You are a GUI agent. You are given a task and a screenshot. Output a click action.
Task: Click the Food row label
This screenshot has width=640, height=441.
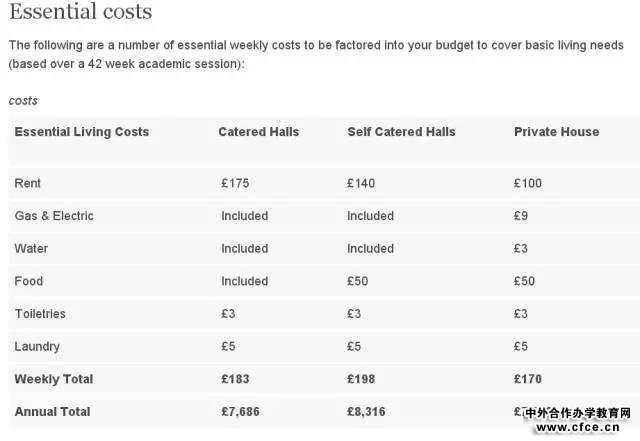coord(29,281)
